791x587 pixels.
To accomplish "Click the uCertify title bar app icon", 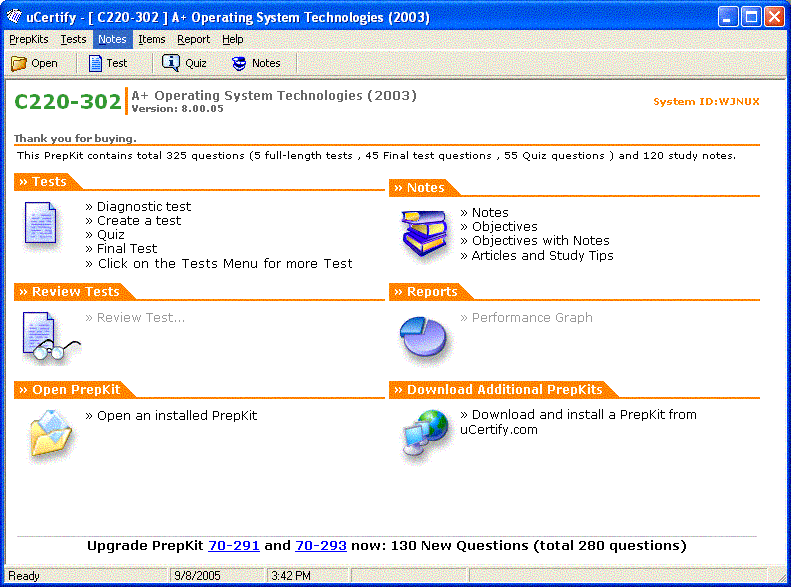I will [14, 17].
